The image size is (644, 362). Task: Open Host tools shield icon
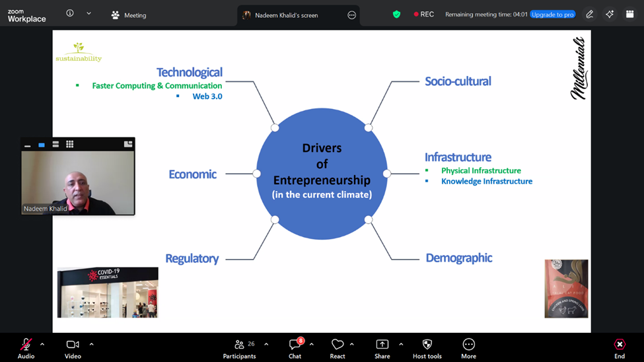427,347
